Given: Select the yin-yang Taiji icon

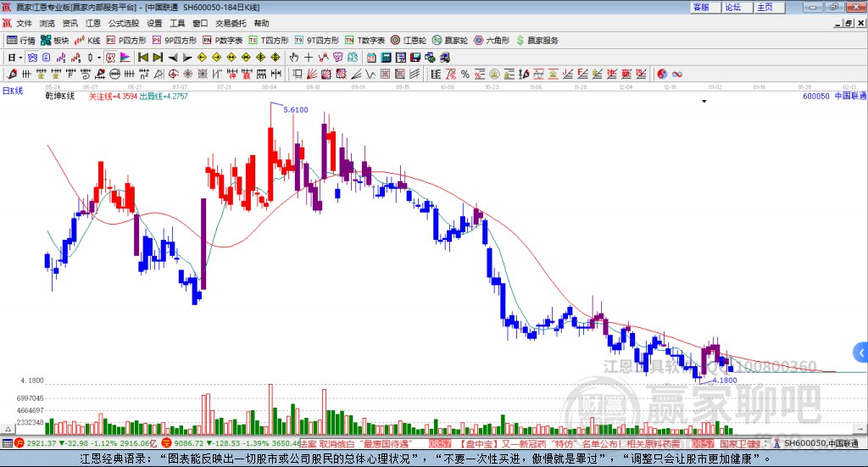Looking at the screenshot, I should (x=662, y=74).
